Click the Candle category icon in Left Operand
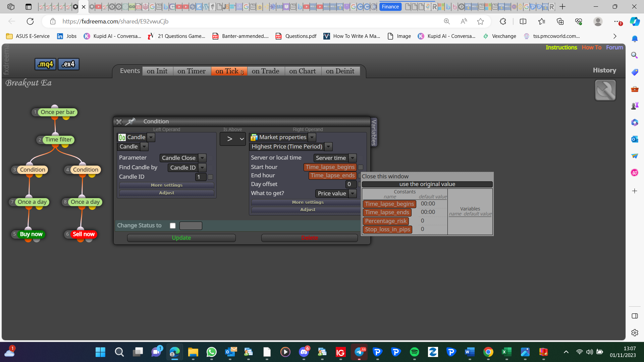Screen dimensions: 644x362 (122, 137)
